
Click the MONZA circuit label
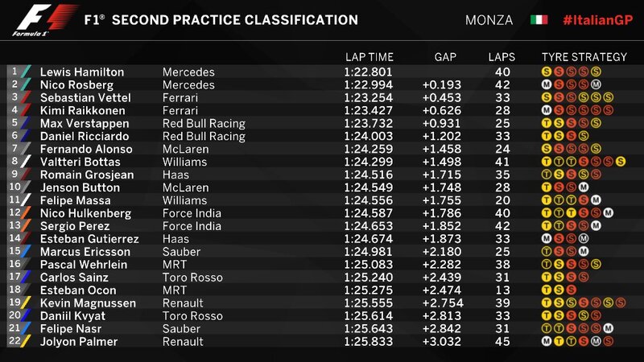coord(489,20)
